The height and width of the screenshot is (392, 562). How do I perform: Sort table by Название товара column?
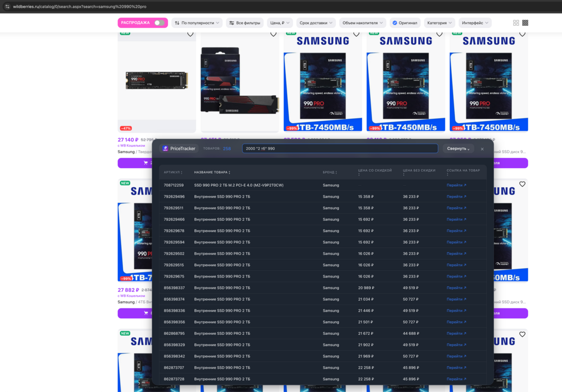[x=212, y=172]
